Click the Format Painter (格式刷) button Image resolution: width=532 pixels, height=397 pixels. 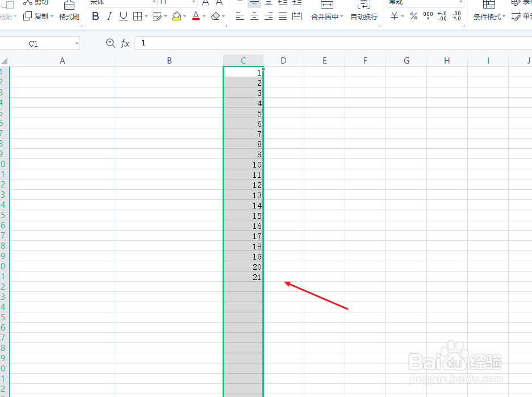[69, 10]
